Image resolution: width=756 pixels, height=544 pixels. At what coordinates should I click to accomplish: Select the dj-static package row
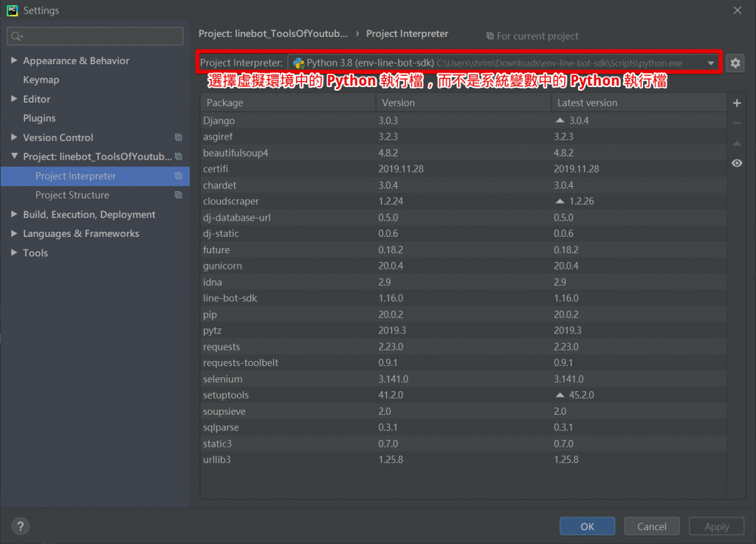click(464, 234)
